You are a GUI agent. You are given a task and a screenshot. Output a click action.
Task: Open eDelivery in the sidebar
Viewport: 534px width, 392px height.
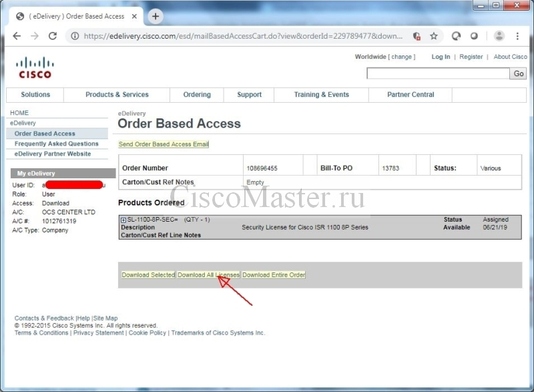pyautogui.click(x=23, y=123)
